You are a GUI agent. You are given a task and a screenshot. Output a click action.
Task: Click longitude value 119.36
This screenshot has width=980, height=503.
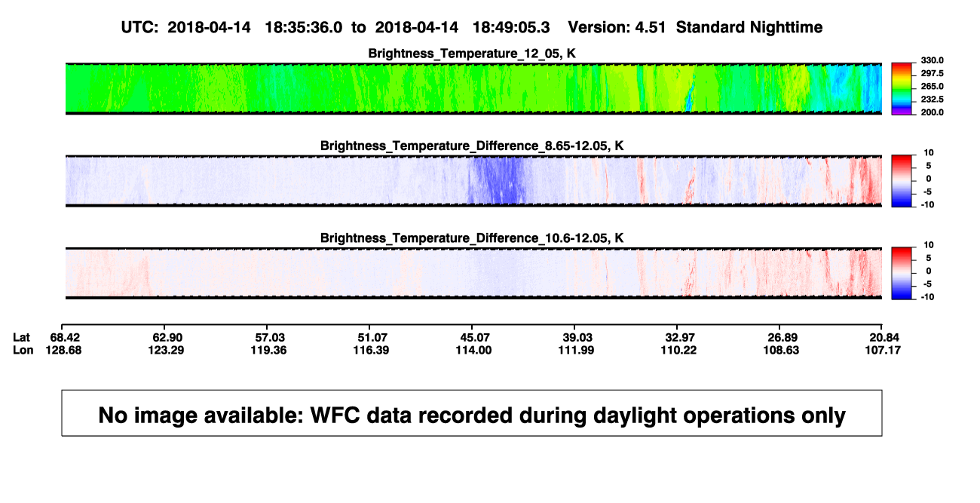pos(270,350)
